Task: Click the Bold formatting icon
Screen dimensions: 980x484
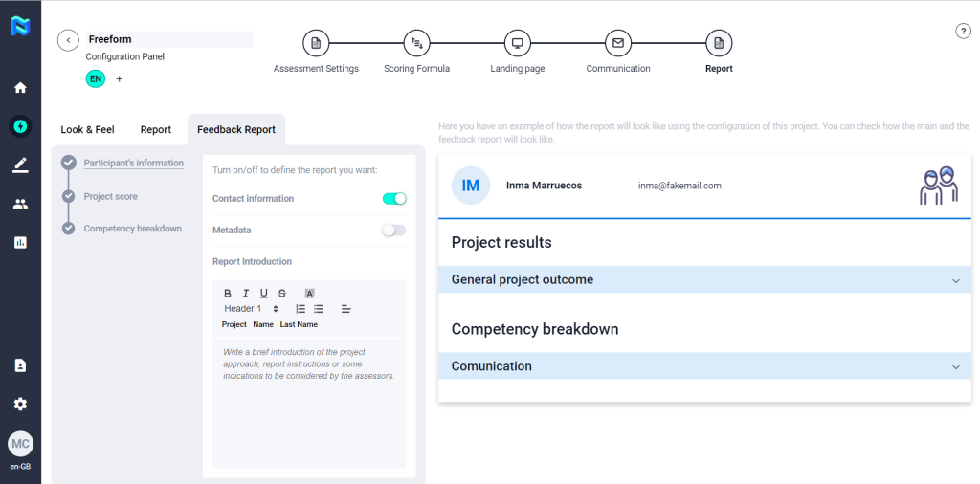Action: [x=228, y=294]
